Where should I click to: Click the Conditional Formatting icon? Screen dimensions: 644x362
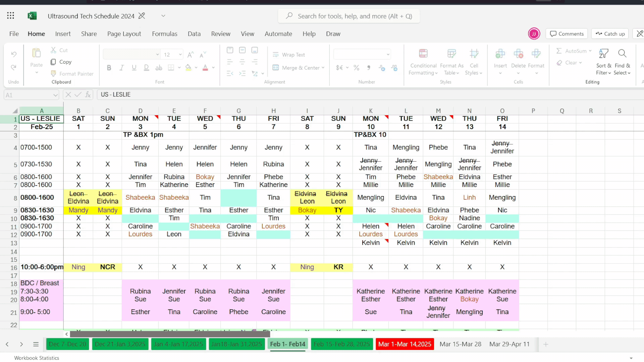pos(423,54)
